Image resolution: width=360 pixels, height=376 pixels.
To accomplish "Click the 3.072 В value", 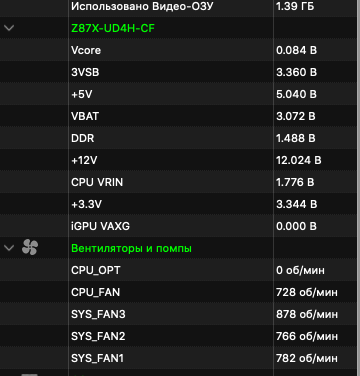I will 296,116.
